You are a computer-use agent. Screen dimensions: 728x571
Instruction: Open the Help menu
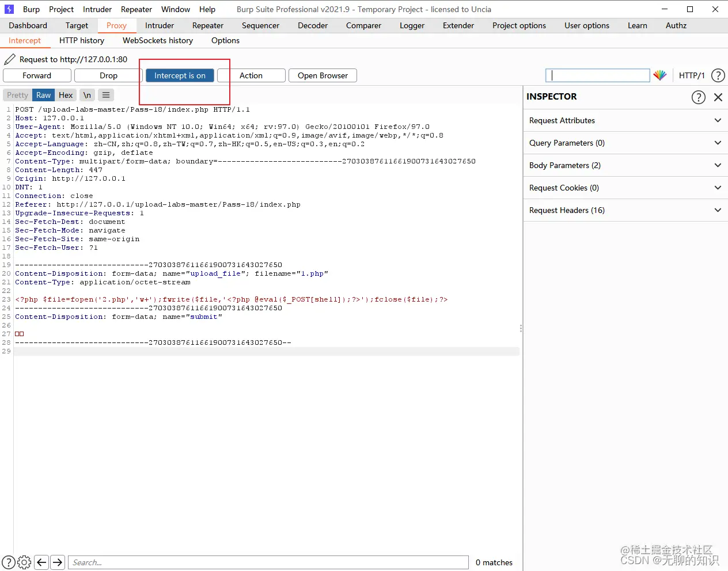coord(207,9)
